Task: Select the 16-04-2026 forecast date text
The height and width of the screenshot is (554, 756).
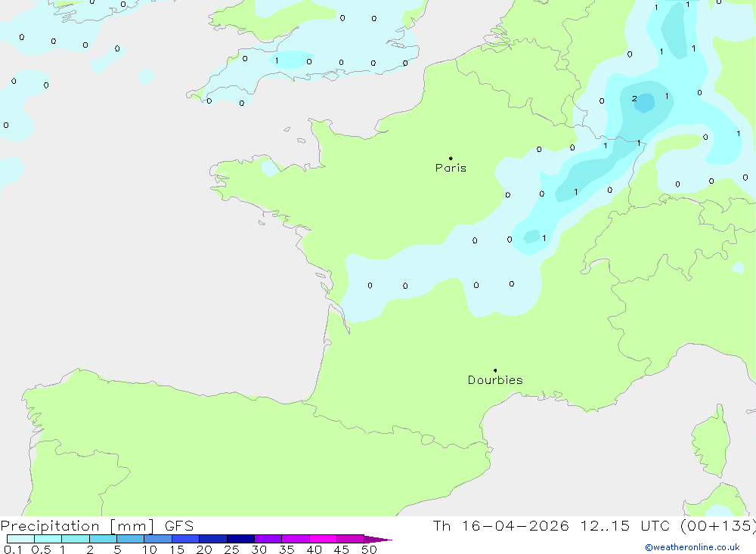Action: [x=515, y=525]
